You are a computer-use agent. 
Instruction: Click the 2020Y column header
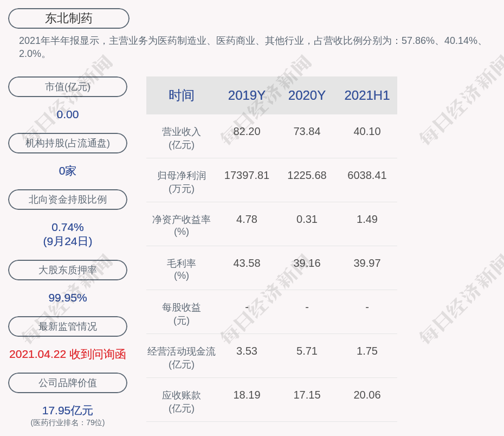coord(307,95)
